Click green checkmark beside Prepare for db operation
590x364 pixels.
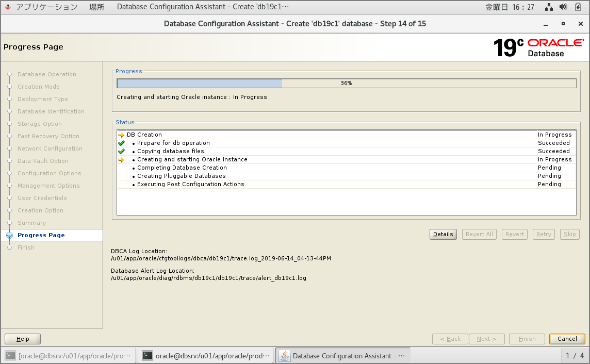(x=121, y=143)
